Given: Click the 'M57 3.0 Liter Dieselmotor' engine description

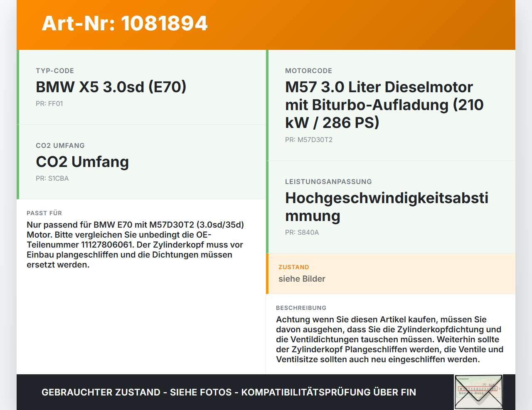Looking at the screenshot, I should point(384,105).
